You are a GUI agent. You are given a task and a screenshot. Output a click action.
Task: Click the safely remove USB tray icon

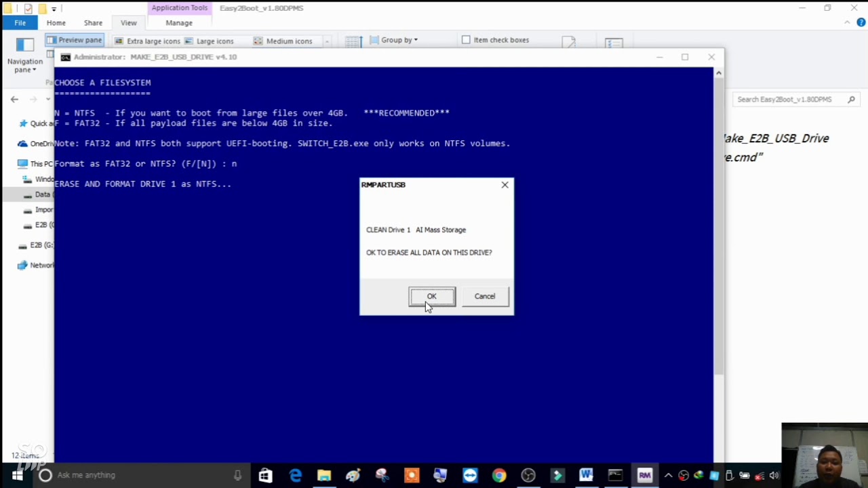[729, 475]
